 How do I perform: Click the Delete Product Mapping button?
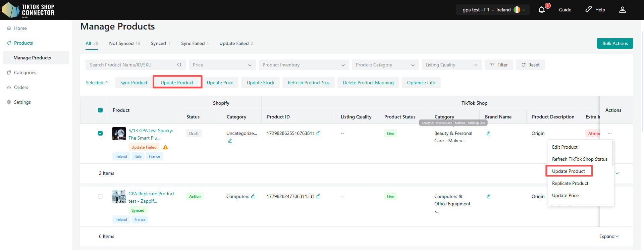(x=368, y=83)
